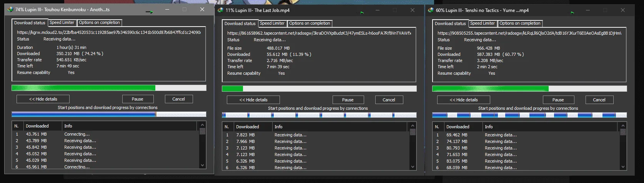This screenshot has height=183, width=644.
Task: Cancel the Tenshi no Tactics download
Action: pyautogui.click(x=599, y=100)
